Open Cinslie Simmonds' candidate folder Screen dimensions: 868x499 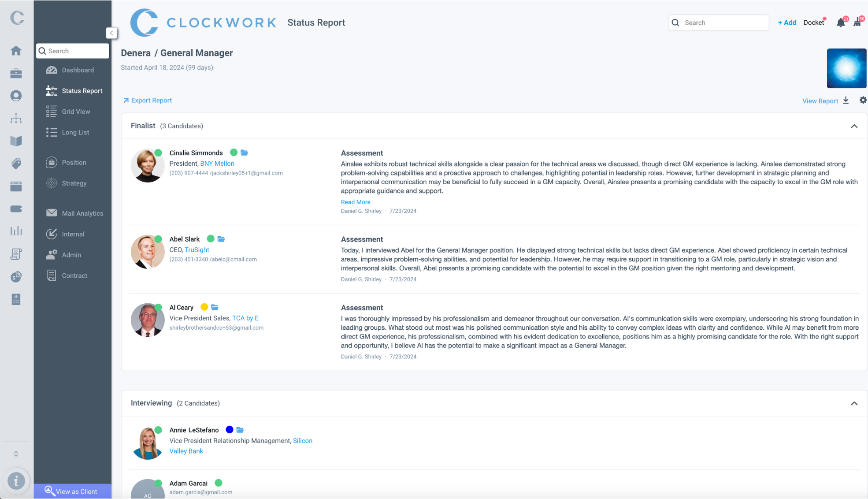pos(245,153)
